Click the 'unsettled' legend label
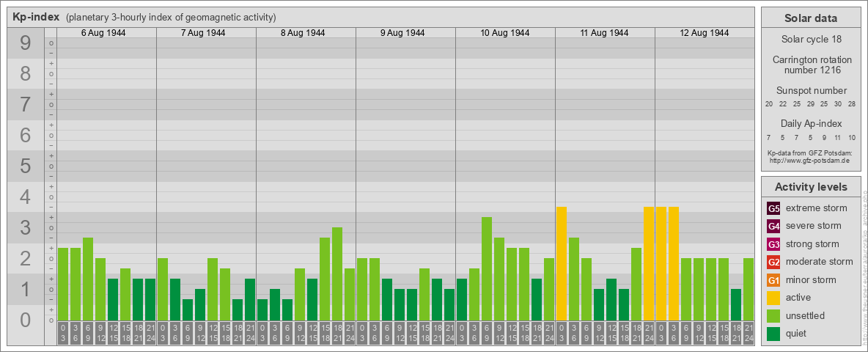 pyautogui.click(x=805, y=316)
